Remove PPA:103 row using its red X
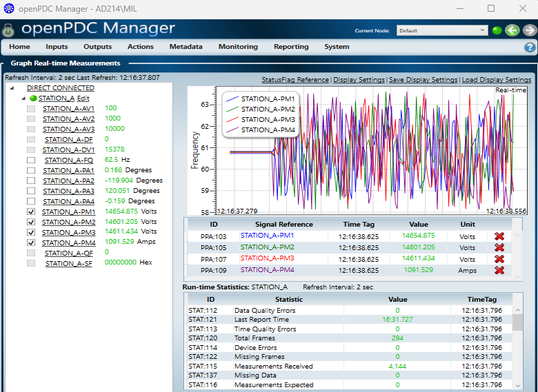Viewport: 538px width, 392px height. click(499, 236)
